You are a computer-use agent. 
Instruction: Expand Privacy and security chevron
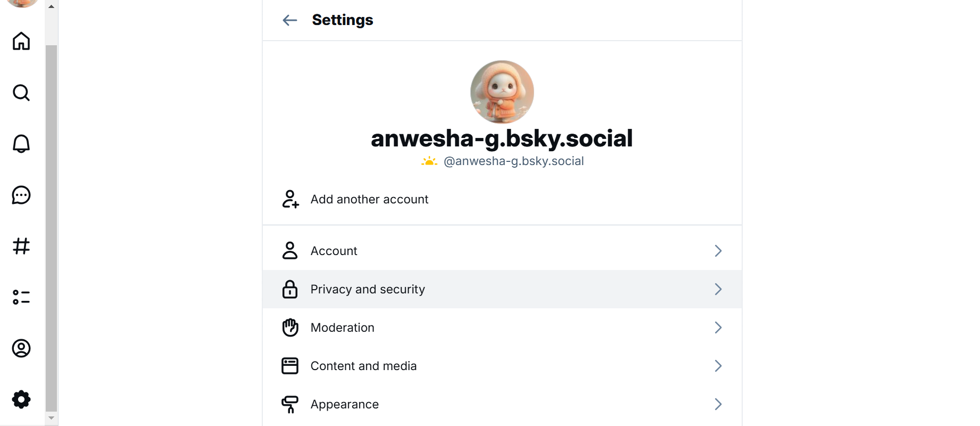coord(718,289)
